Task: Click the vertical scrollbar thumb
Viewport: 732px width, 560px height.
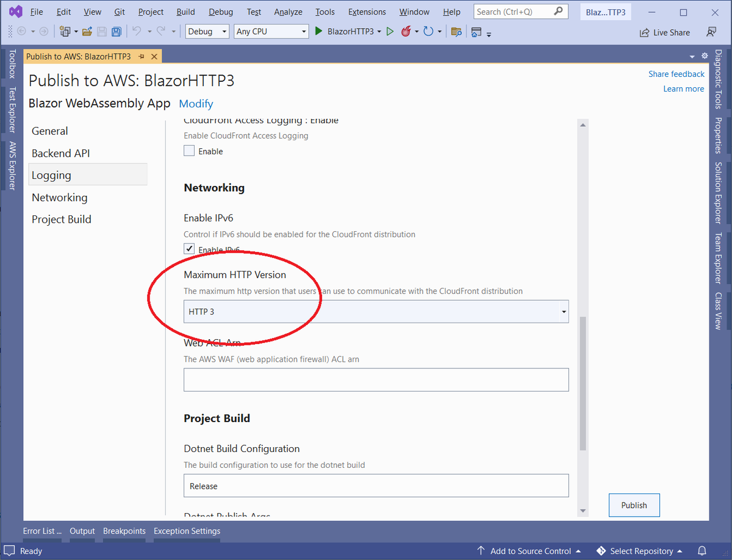Action: pos(583,383)
